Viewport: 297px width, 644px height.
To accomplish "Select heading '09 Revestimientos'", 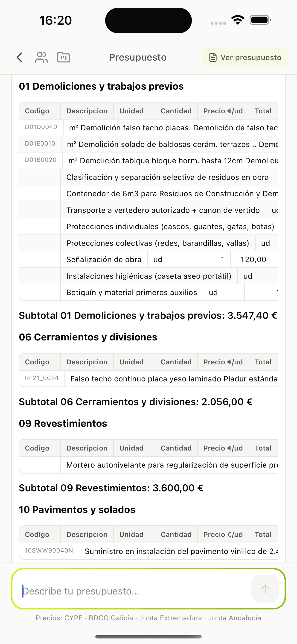I will pyautogui.click(x=63, y=423).
